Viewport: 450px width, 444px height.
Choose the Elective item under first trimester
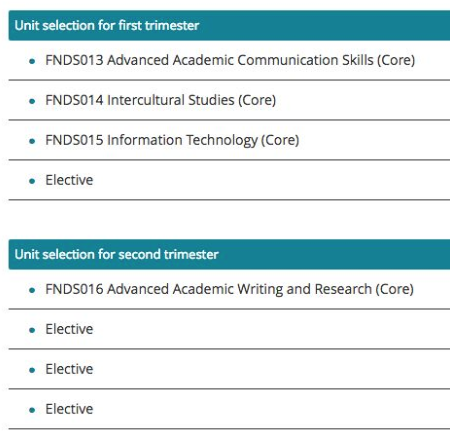tap(69, 180)
